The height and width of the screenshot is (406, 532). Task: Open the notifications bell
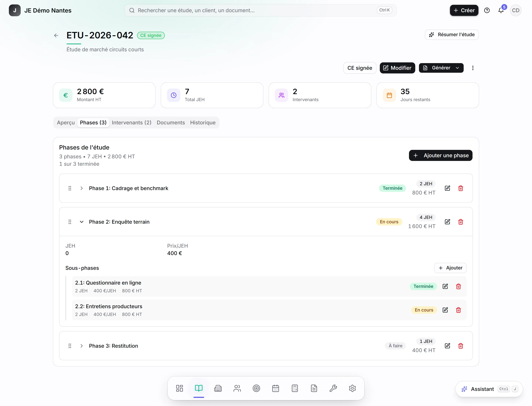pos(501,10)
